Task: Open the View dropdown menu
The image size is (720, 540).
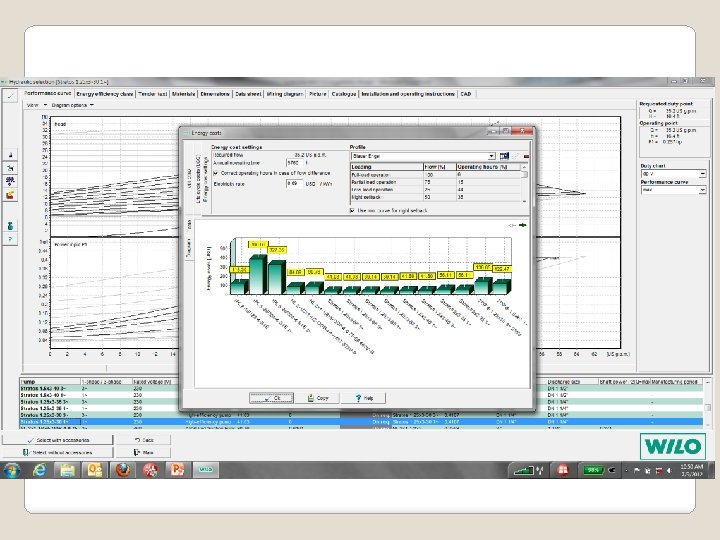Action: (37, 105)
